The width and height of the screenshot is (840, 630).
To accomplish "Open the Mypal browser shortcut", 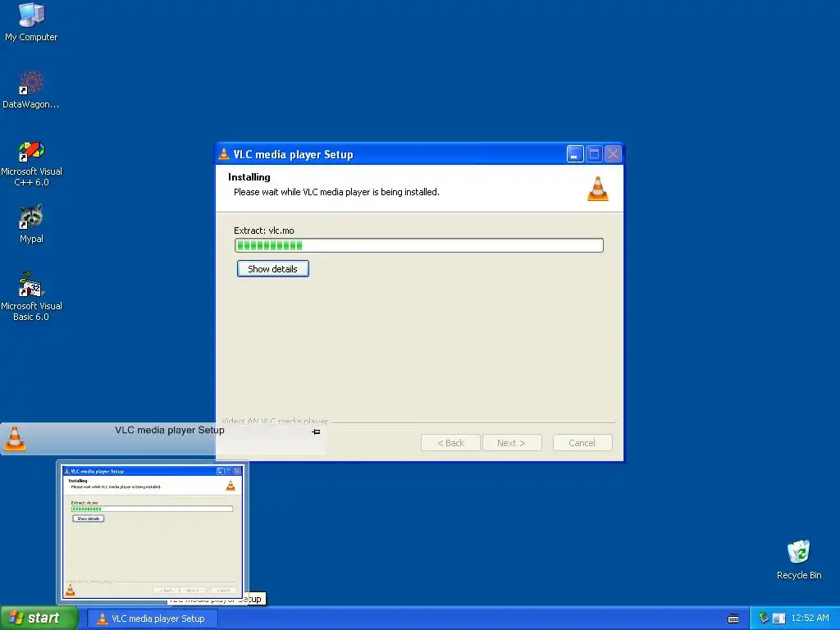I will (31, 224).
